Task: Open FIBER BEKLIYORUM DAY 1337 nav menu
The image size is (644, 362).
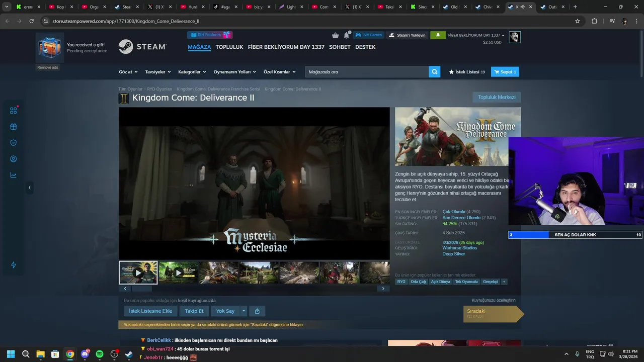Action: (286, 47)
